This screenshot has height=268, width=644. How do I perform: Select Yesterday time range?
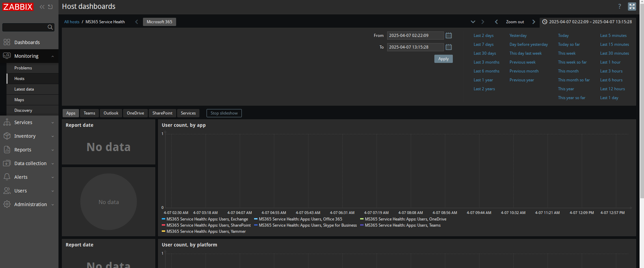tap(518, 36)
